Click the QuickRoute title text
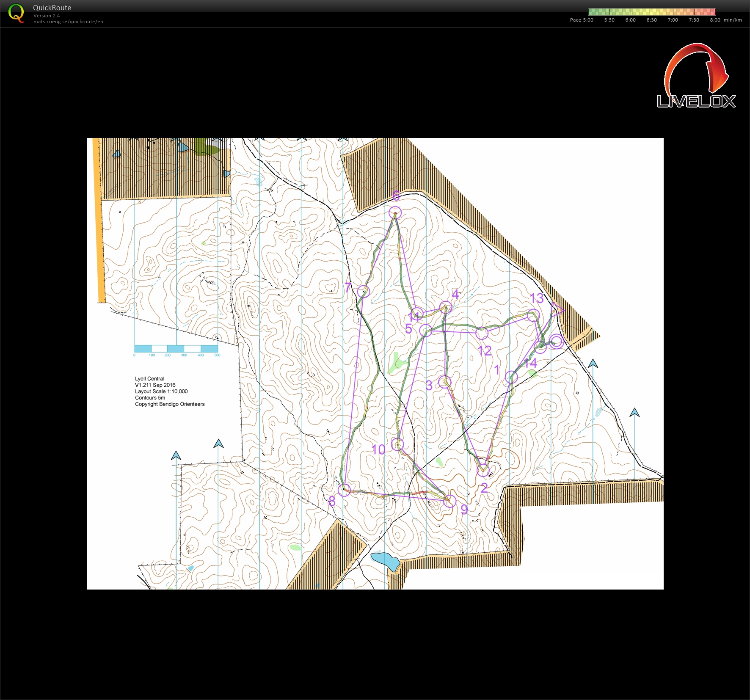Screen dimensions: 750x700 point(52,8)
